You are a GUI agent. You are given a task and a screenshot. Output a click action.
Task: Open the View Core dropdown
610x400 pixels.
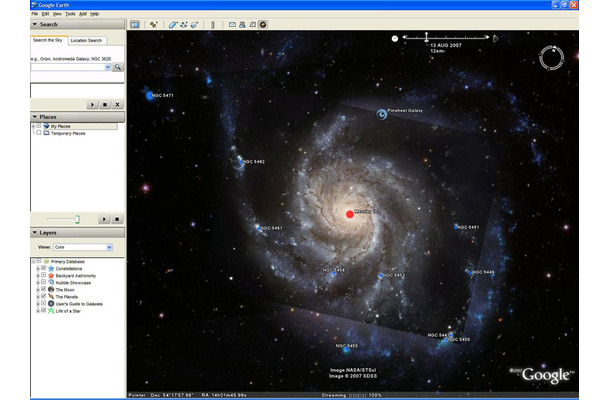[83, 247]
